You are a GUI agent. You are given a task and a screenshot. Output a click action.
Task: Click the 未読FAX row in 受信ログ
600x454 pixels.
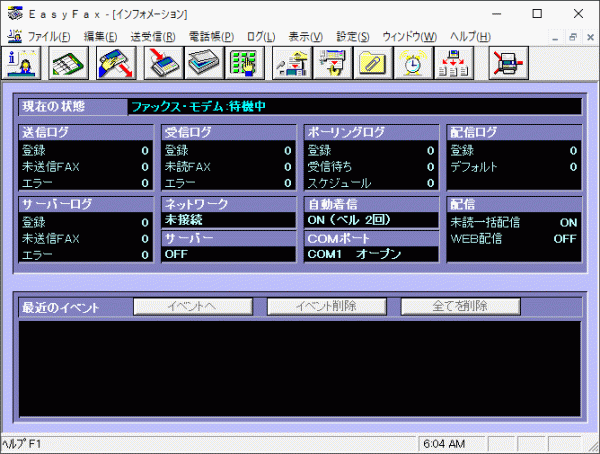(229, 167)
